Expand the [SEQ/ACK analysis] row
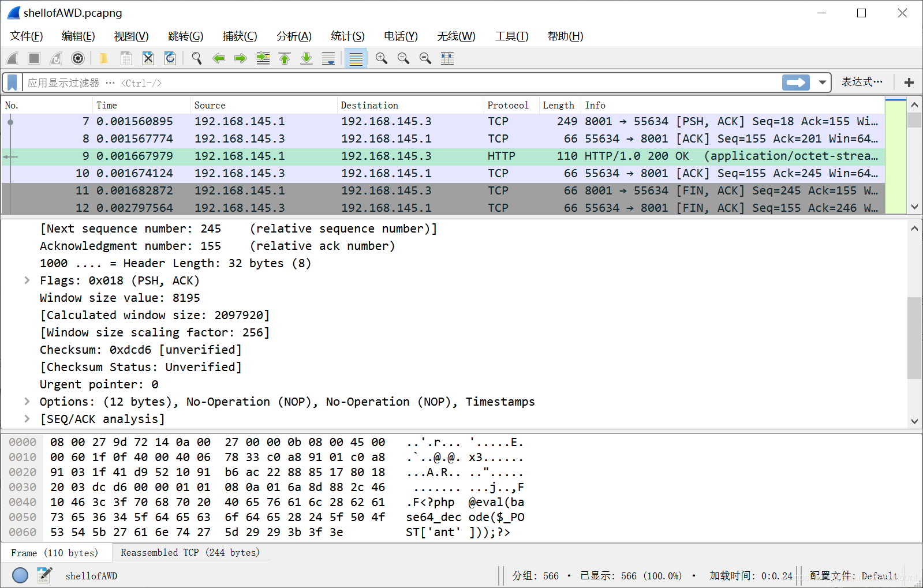The width and height of the screenshot is (923, 588). pos(27,419)
